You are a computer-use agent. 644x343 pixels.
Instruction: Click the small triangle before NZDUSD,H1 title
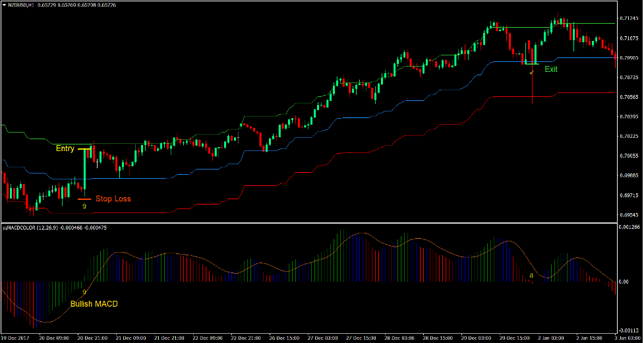click(x=5, y=5)
